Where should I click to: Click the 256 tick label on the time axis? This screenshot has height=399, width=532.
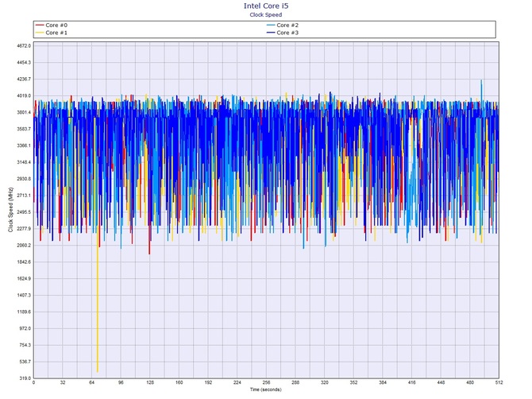[x=266, y=383]
